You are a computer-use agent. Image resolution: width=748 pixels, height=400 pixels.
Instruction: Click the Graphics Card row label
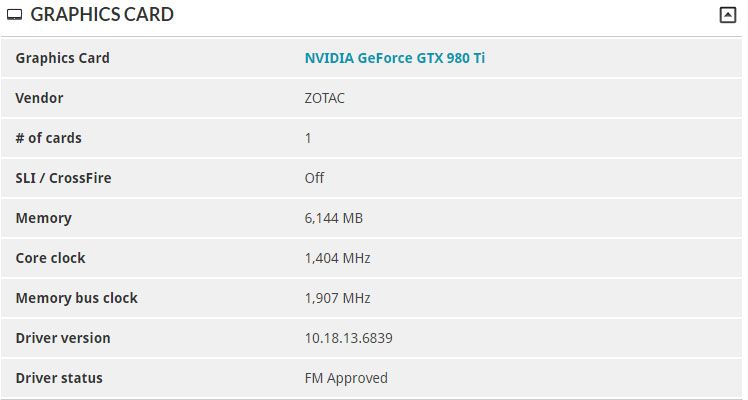pyautogui.click(x=62, y=58)
